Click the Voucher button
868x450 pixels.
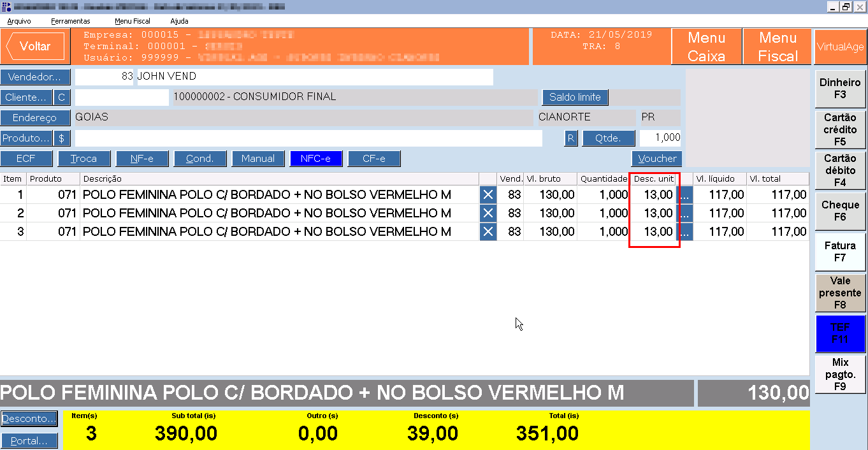tap(657, 159)
